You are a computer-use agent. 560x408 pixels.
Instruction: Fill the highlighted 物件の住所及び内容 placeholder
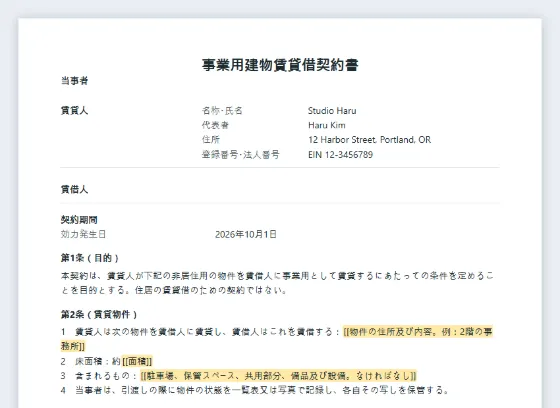418,332
